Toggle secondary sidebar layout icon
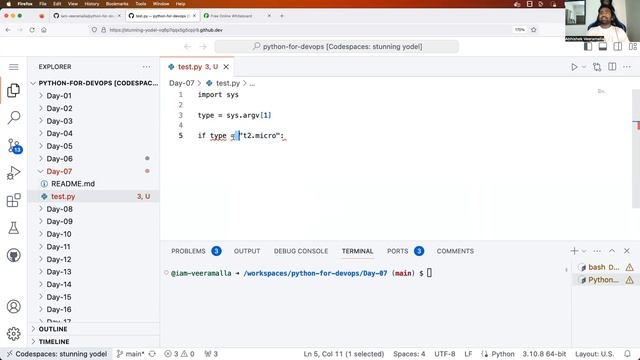 [x=618, y=47]
